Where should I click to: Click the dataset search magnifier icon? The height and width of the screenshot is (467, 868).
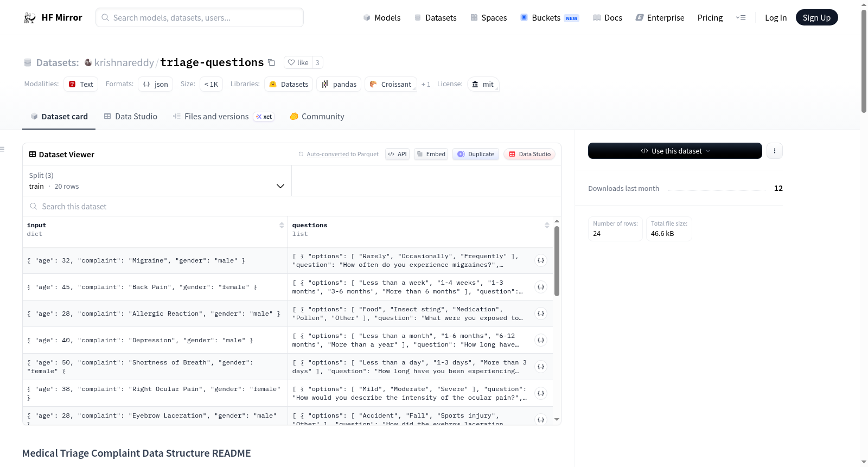[34, 206]
